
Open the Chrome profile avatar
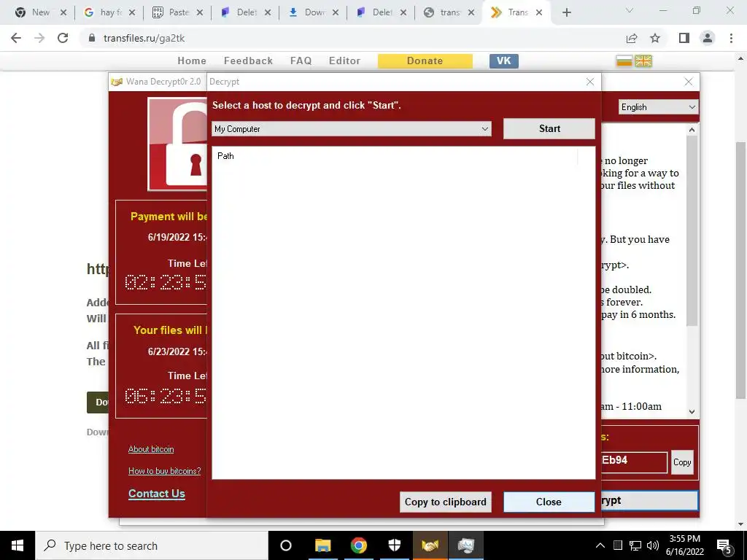coord(708,38)
